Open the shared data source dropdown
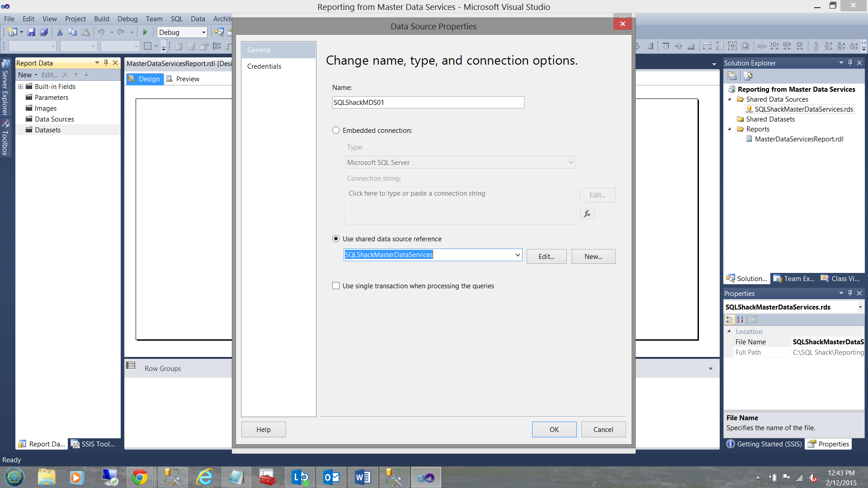Screen dimensions: 868x488 click(x=517, y=255)
